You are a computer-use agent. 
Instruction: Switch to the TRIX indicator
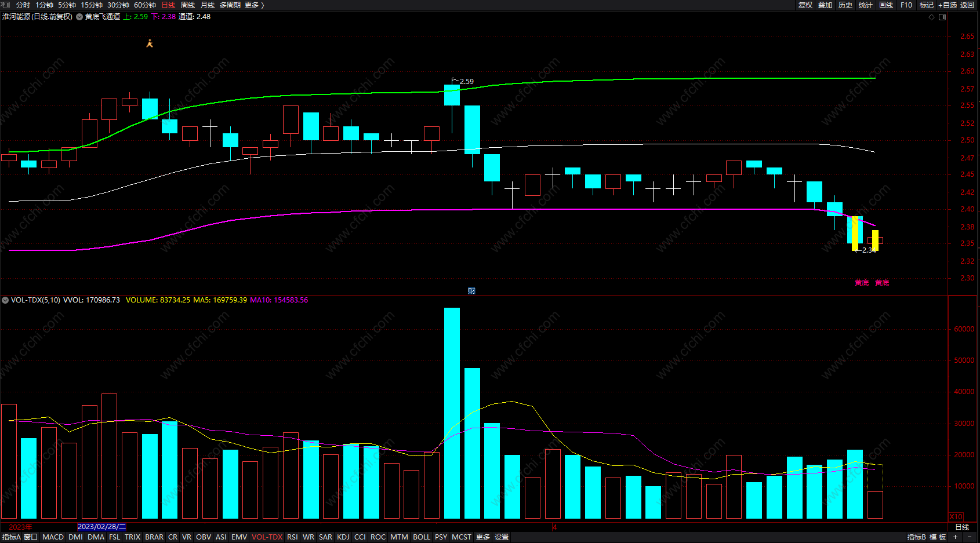coord(133,537)
